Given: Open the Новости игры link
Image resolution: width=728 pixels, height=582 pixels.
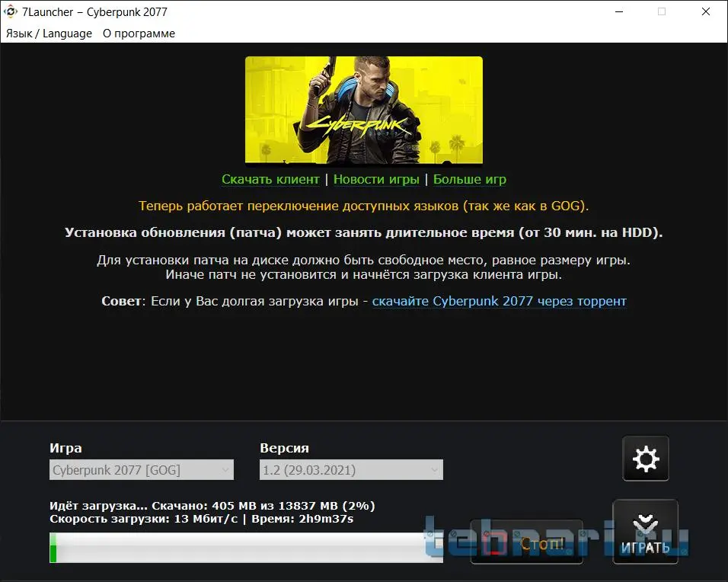Looking at the screenshot, I should coord(376,179).
